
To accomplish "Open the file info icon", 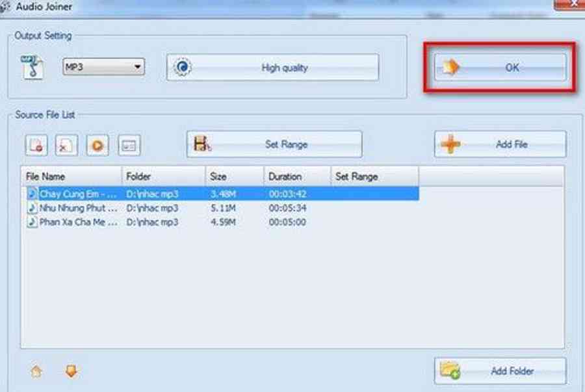I will (x=129, y=146).
